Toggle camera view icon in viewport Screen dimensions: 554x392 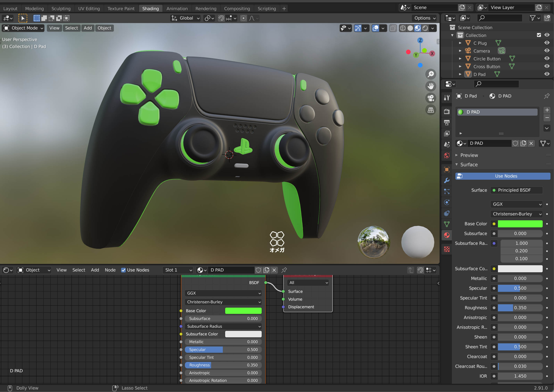click(x=431, y=98)
